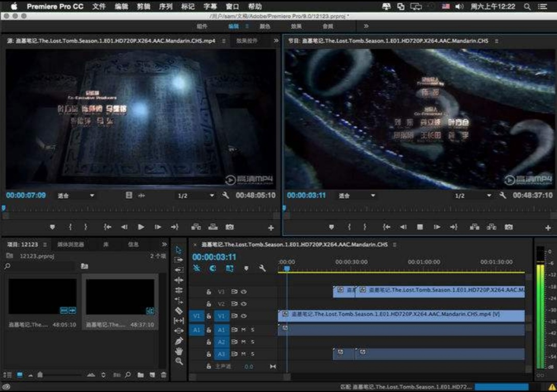
Task: Select the Pen tool in tools panel
Action: [179, 340]
